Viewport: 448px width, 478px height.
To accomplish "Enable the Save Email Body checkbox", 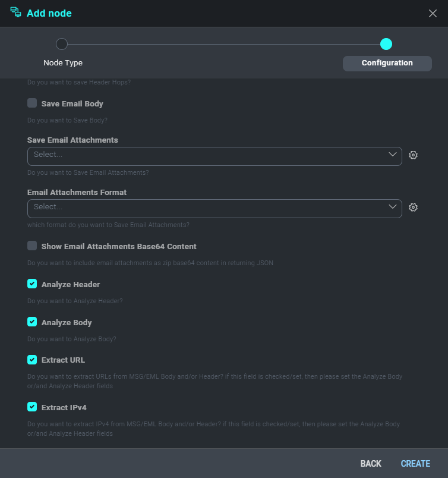I will [32, 103].
